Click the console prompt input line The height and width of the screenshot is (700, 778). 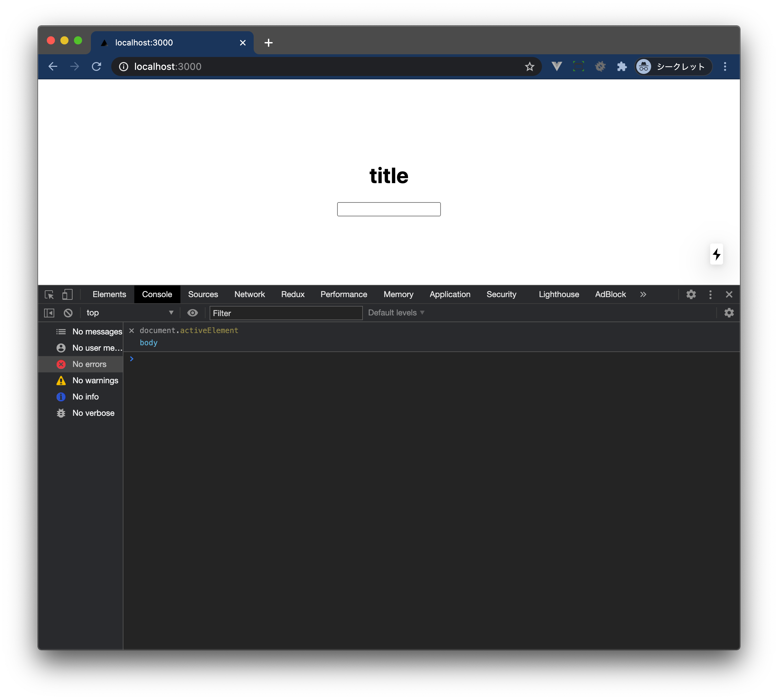[x=431, y=359]
